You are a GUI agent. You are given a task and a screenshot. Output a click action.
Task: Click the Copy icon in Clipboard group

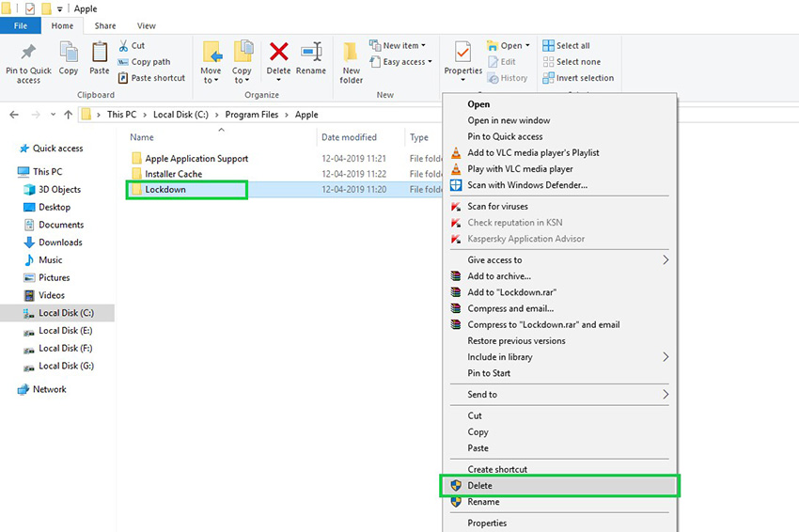coord(69,55)
